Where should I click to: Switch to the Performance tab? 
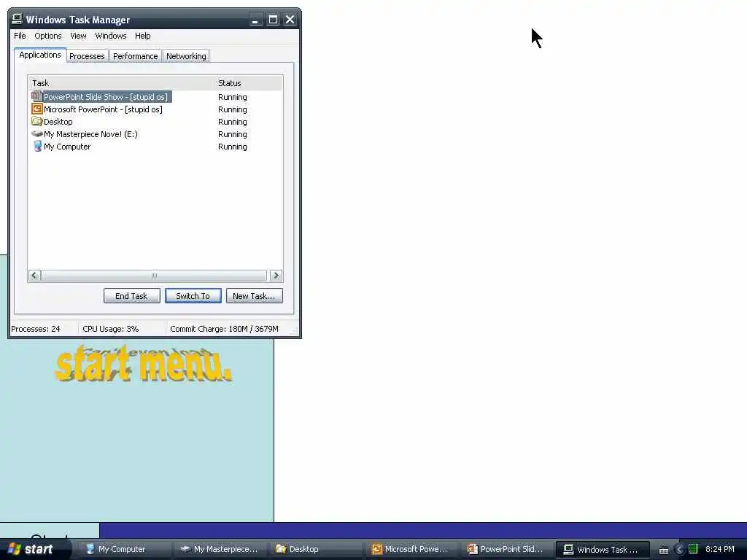135,56
